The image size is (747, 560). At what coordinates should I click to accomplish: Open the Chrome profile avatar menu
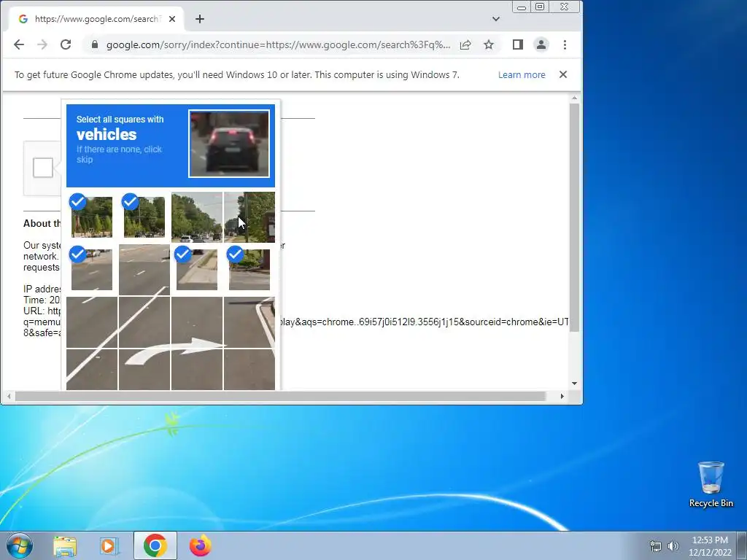541,44
